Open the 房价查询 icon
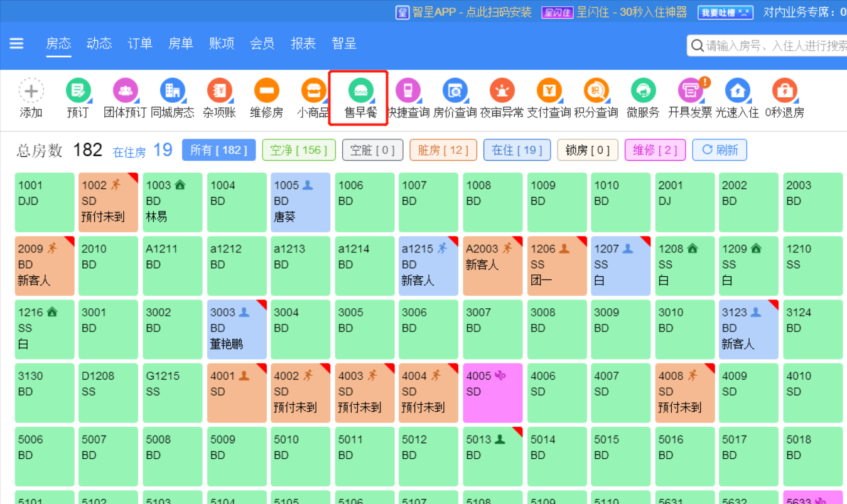 (455, 91)
